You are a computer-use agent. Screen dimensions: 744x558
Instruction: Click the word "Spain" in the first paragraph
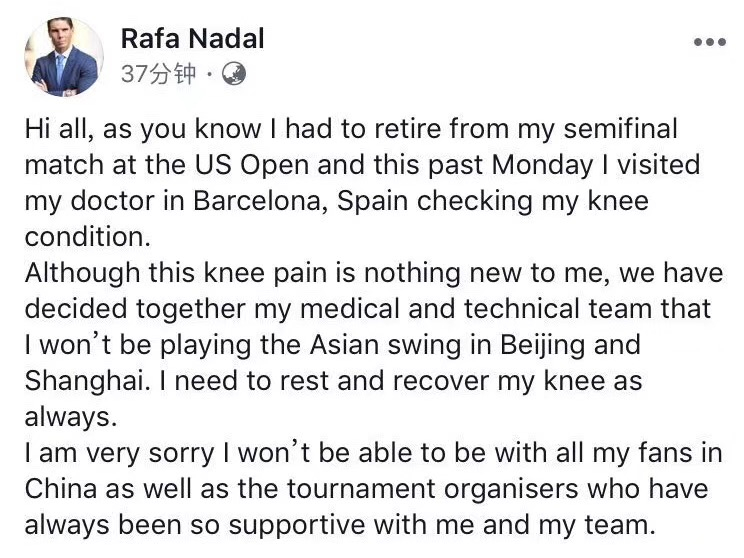pos(372,200)
